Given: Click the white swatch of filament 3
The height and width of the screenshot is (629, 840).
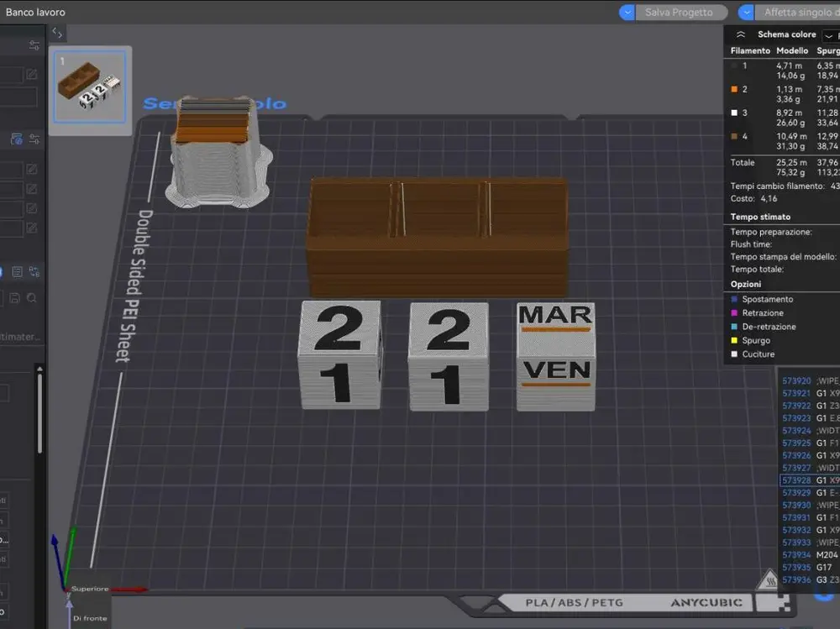Looking at the screenshot, I should coord(734,113).
